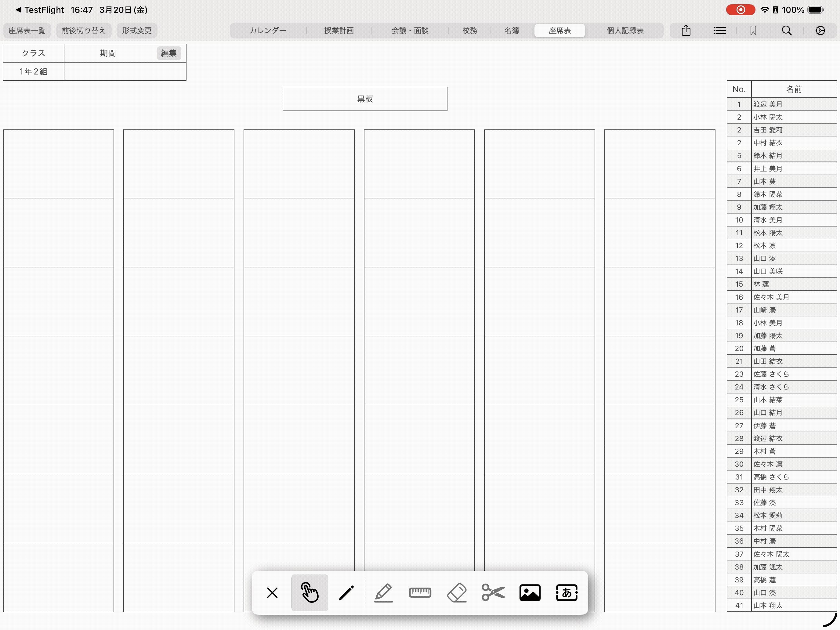840x630 pixels.
Task: Tap the bookmark icon
Action: (753, 31)
